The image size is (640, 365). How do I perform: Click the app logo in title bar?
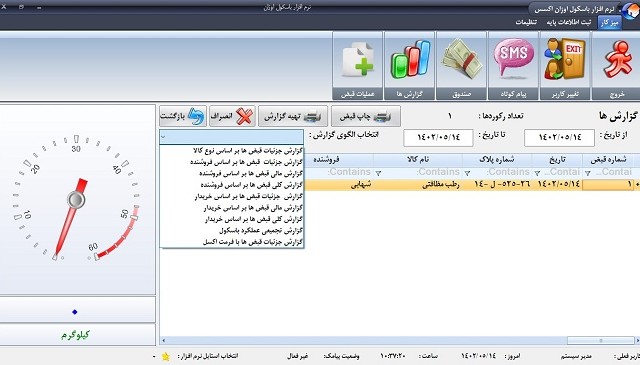630,11
